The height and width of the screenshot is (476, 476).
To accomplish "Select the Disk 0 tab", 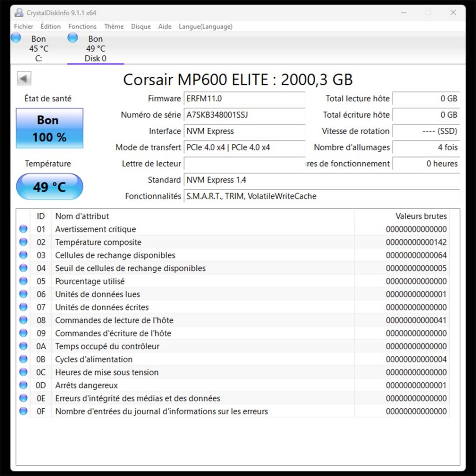I will [x=95, y=48].
